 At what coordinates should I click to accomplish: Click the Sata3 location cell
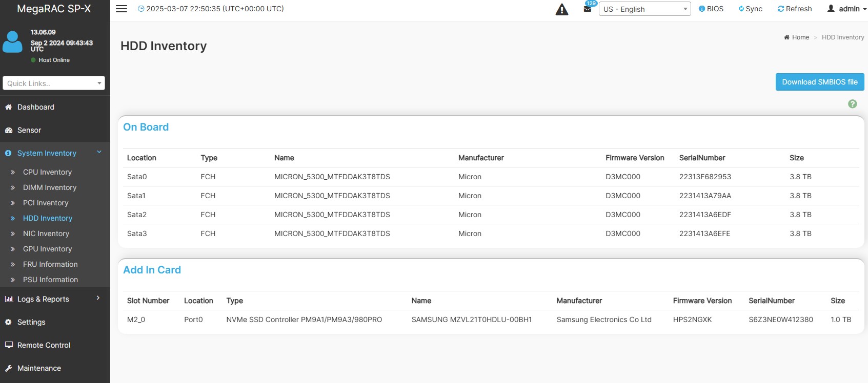137,233
